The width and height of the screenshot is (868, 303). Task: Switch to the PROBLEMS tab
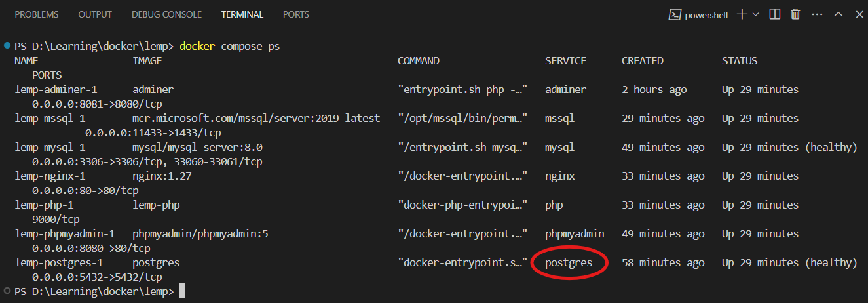point(36,14)
